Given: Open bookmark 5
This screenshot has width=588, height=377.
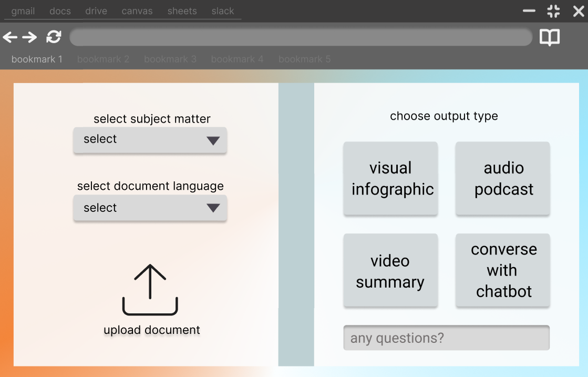Looking at the screenshot, I should (x=304, y=59).
